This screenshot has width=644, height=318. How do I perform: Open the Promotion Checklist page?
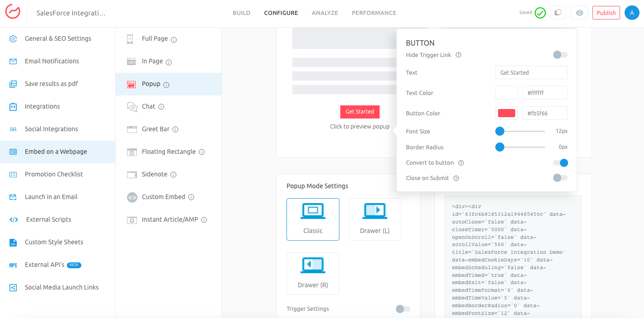[58, 174]
